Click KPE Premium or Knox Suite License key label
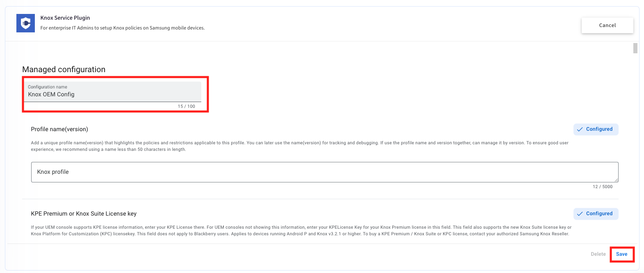Image resolution: width=644 pixels, height=273 pixels. point(84,214)
